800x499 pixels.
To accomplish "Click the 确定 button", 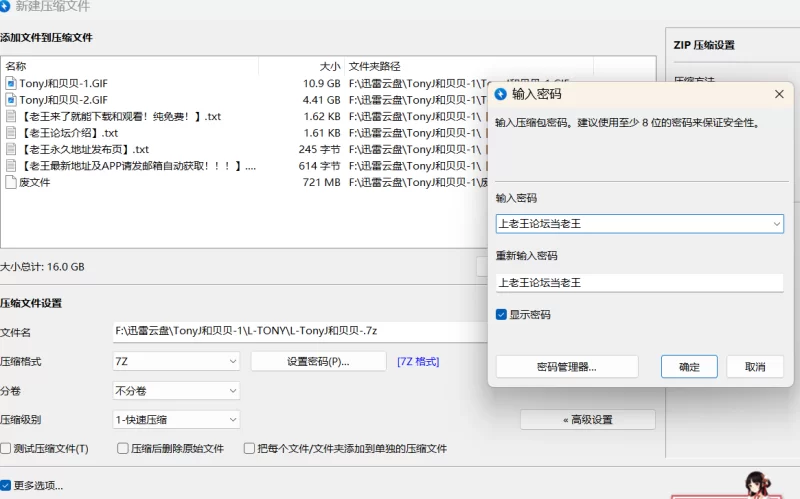I will 689,367.
